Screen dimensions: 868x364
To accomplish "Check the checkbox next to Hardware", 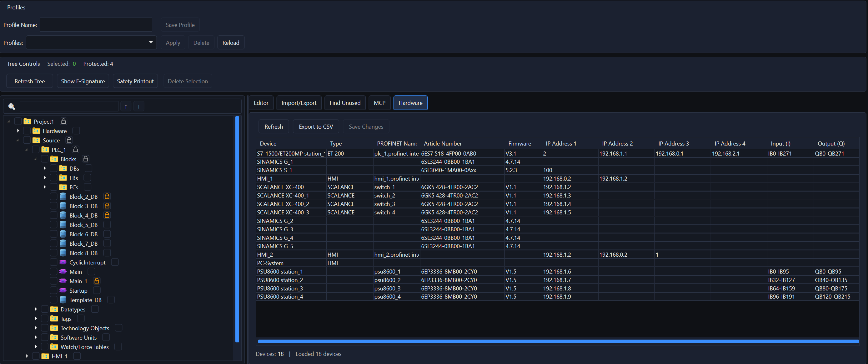I will click(x=27, y=131).
